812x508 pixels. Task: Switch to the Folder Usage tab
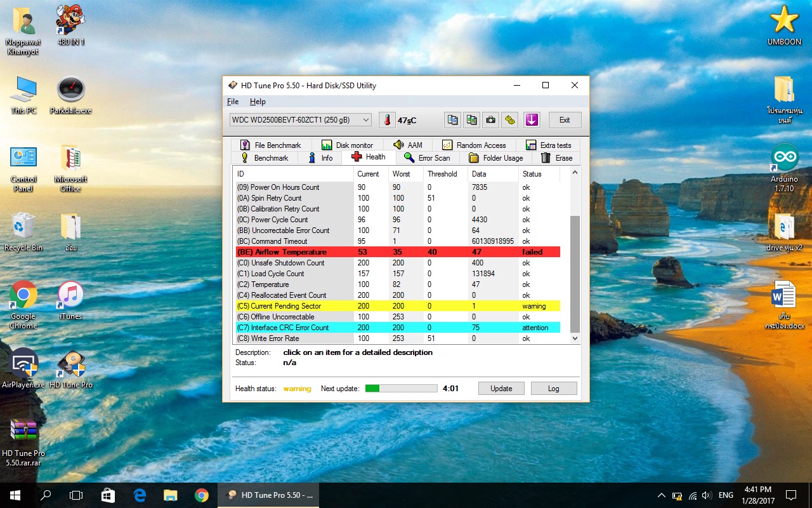[496, 158]
